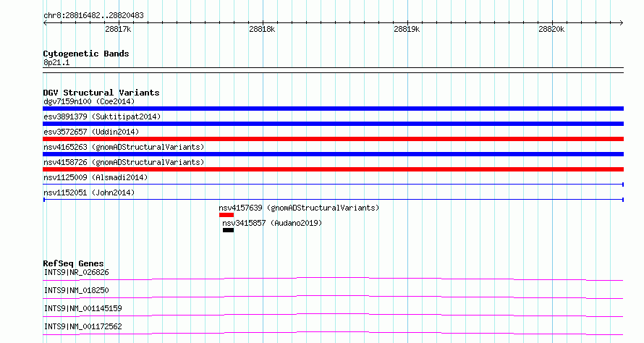Click the 8p21.1 band label
This screenshot has width=644, height=343.
[x=56, y=62]
